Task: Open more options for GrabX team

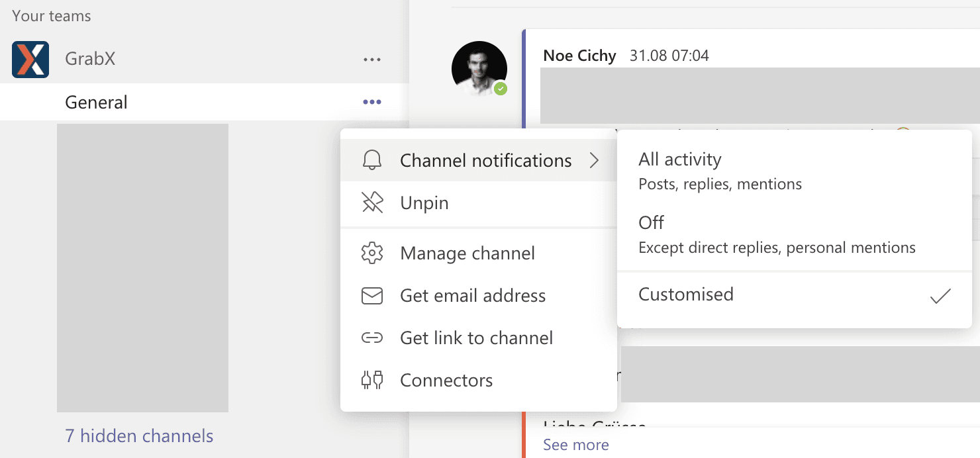Action: tap(372, 60)
